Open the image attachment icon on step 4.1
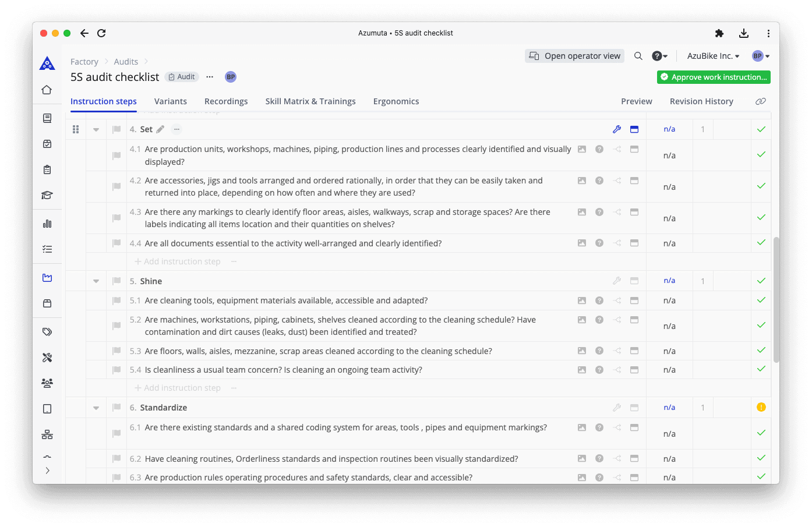This screenshot has height=527, width=812. (582, 149)
